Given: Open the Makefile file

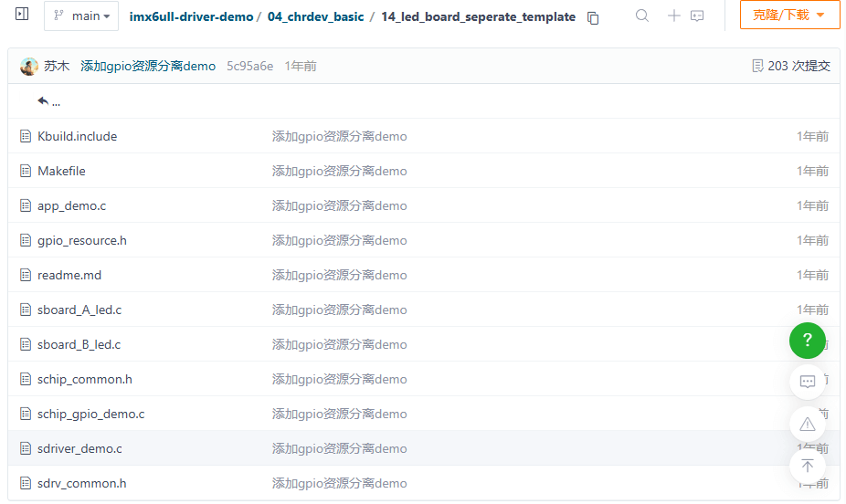Looking at the screenshot, I should tap(61, 171).
